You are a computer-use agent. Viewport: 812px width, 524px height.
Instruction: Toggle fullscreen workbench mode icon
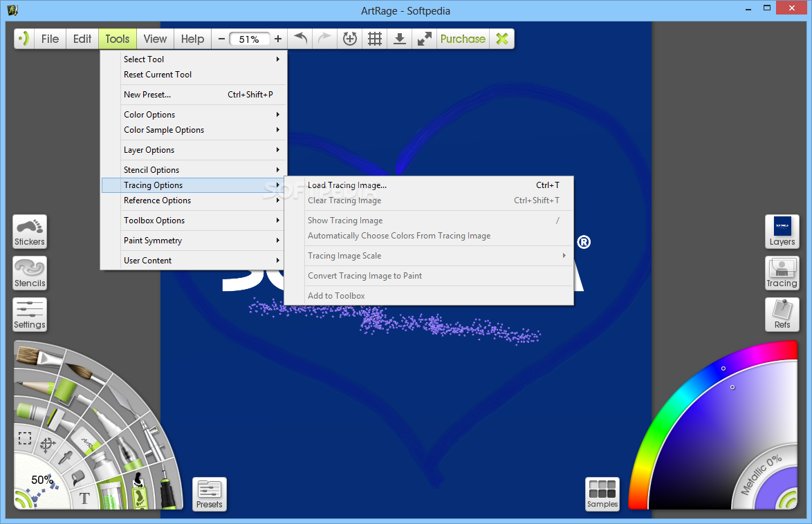click(425, 39)
